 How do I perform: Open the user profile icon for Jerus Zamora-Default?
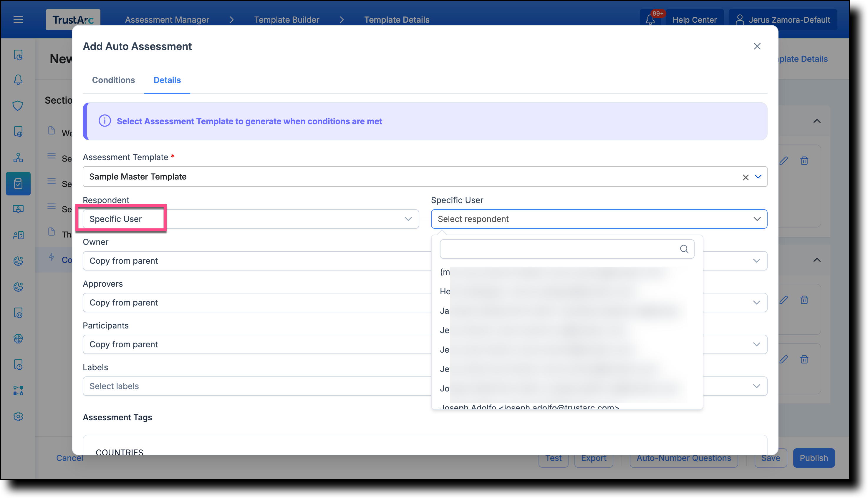739,19
